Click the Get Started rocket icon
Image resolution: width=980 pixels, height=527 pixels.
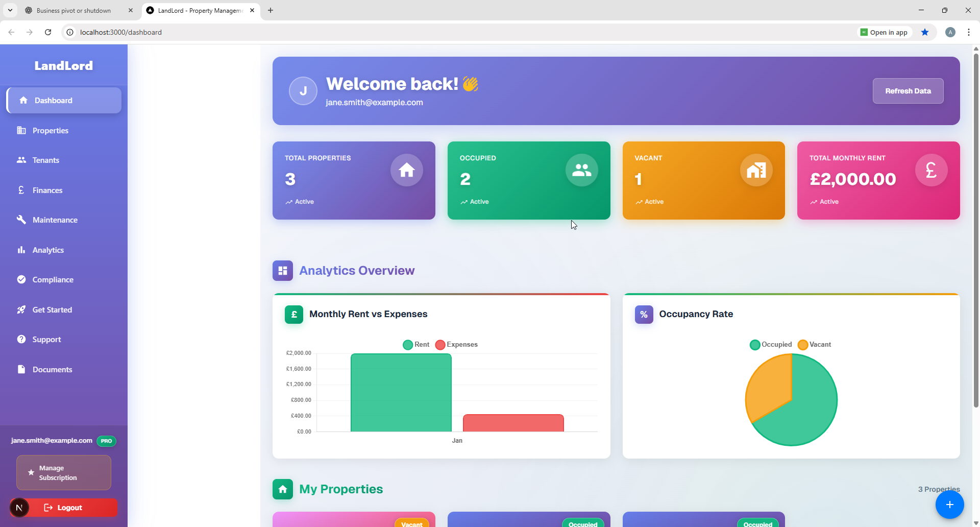21,309
